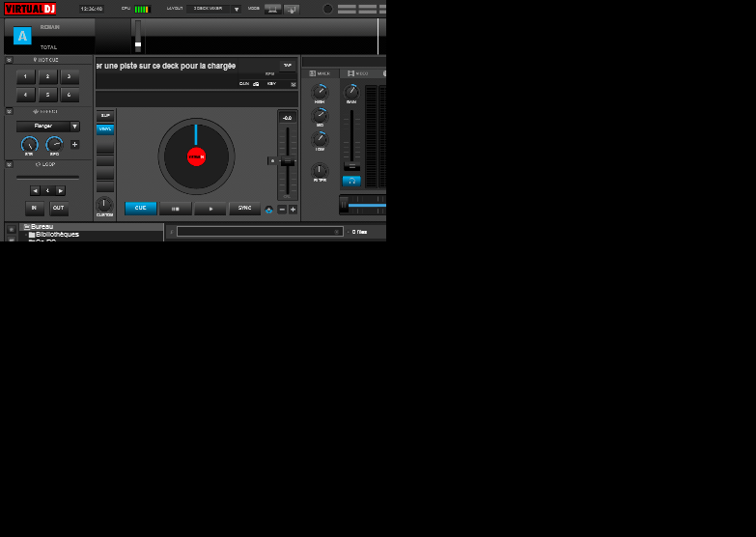
Task: Select the Flanger effect name box
Action: click(43, 127)
